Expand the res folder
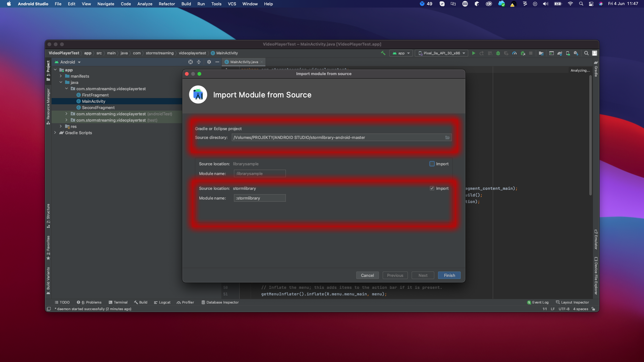This screenshot has height=362, width=644. coord(61,126)
